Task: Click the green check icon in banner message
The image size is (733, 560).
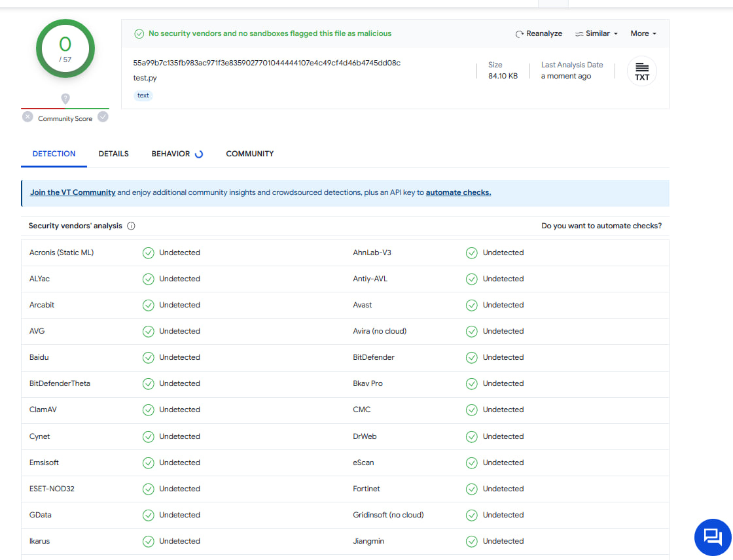Action: tap(139, 33)
